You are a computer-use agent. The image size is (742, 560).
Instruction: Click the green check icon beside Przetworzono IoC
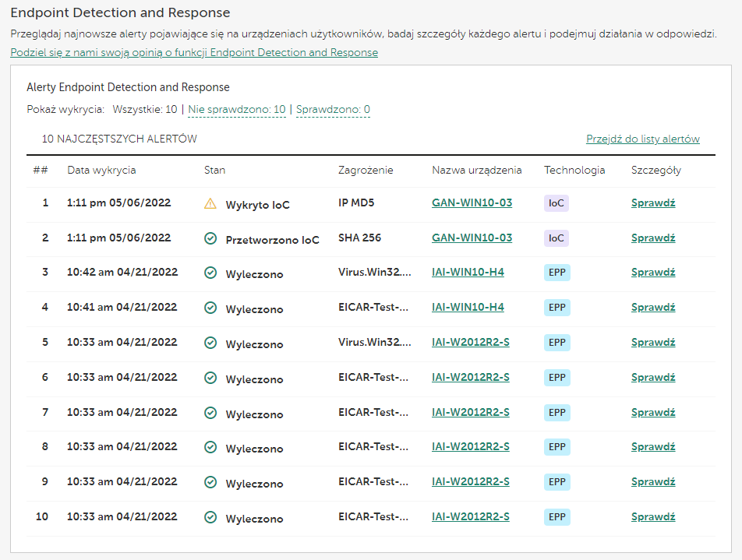pyautogui.click(x=210, y=238)
